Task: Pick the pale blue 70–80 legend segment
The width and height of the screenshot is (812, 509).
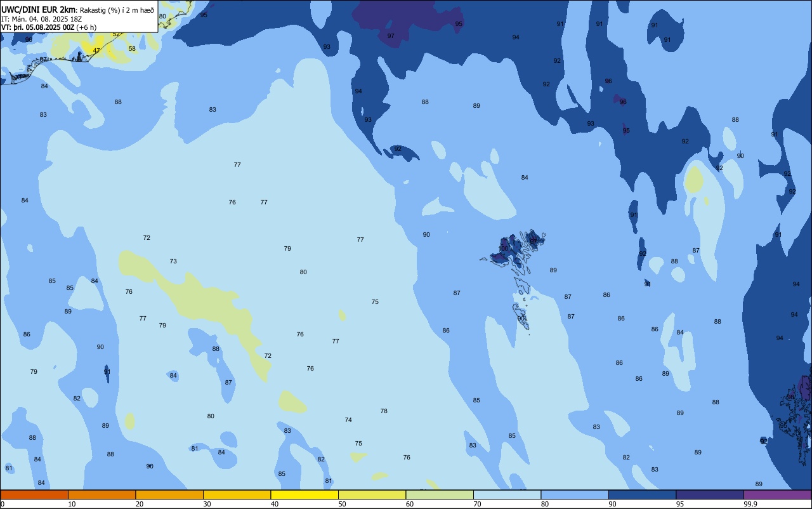Action: pyautogui.click(x=507, y=494)
